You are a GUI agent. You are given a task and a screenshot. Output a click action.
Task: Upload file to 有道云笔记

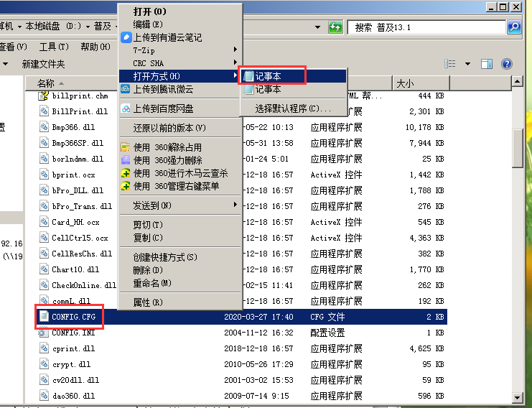coord(167,37)
